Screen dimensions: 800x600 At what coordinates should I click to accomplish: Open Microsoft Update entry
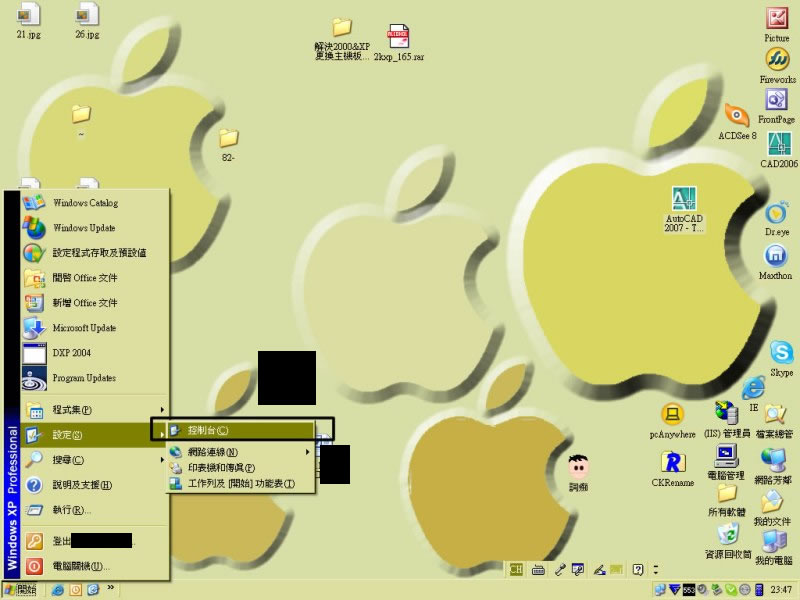[x=94, y=328]
